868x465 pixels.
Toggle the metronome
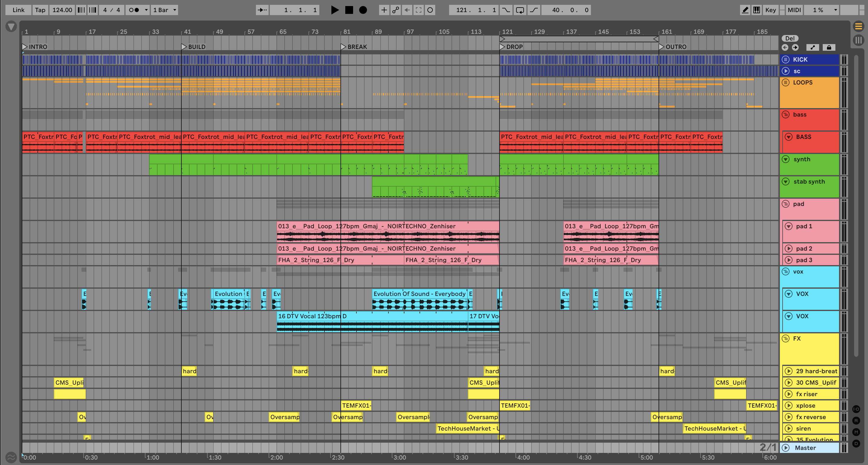pos(134,10)
